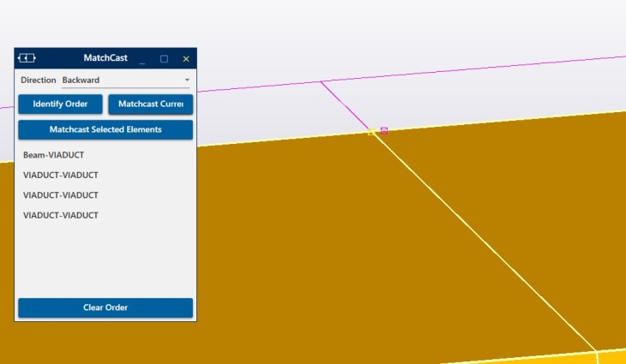Image resolution: width=626 pixels, height=364 pixels.
Task: Click the Matchcast Current button
Action: click(151, 104)
